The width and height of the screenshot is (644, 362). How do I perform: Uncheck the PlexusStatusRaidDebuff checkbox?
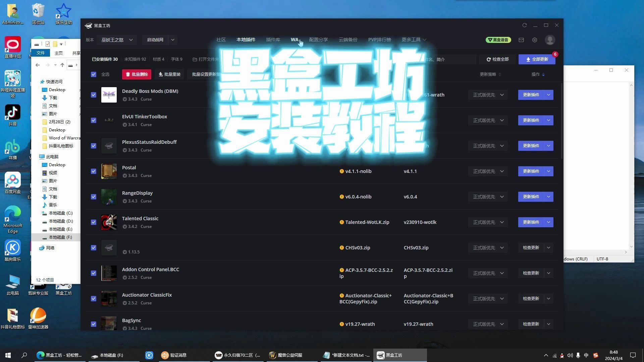click(x=94, y=146)
